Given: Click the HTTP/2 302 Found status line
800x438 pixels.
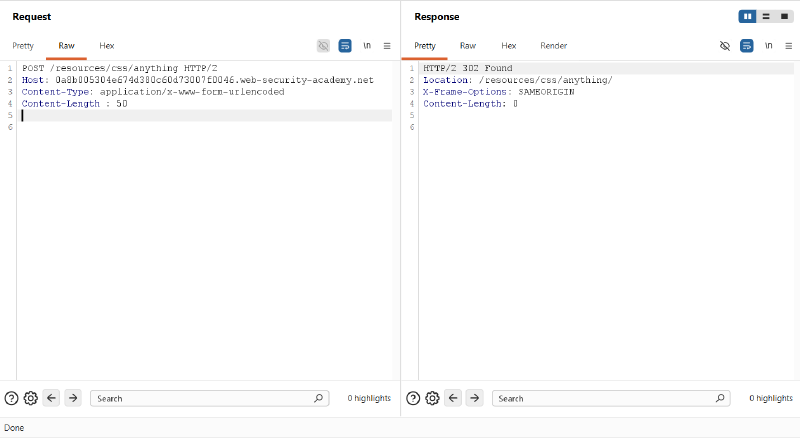Looking at the screenshot, I should pos(468,68).
